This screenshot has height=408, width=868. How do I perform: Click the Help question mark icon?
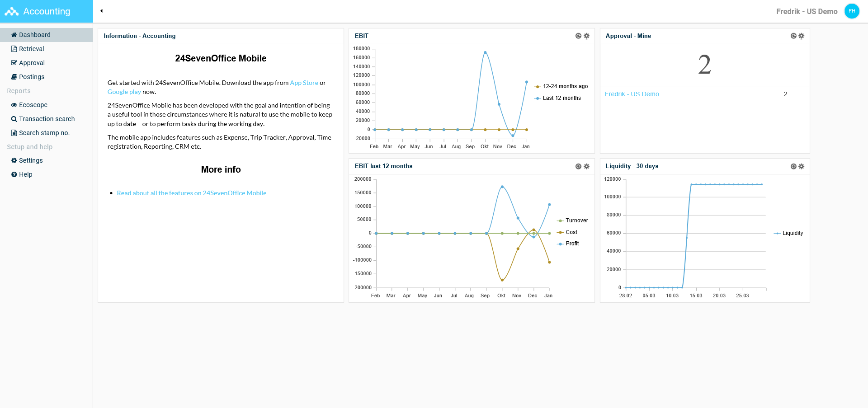(14, 174)
